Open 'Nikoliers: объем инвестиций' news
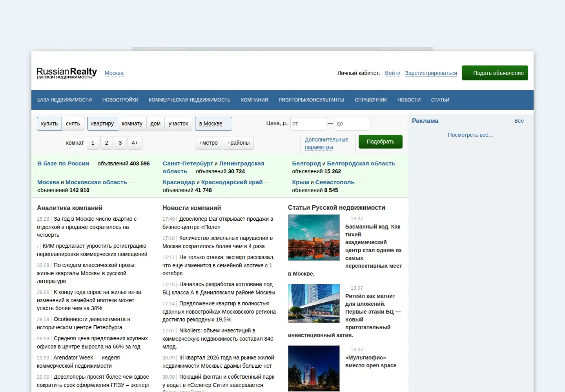The height and width of the screenshot is (392, 565). [x=218, y=339]
